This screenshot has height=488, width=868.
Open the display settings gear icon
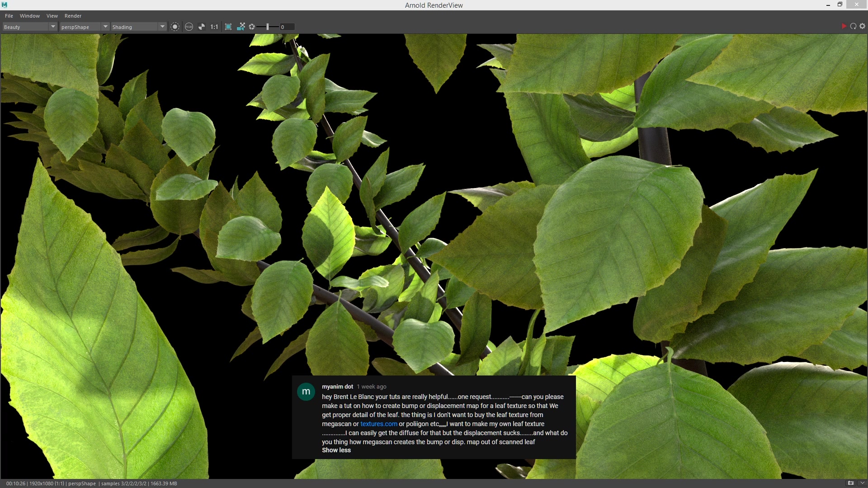(862, 26)
